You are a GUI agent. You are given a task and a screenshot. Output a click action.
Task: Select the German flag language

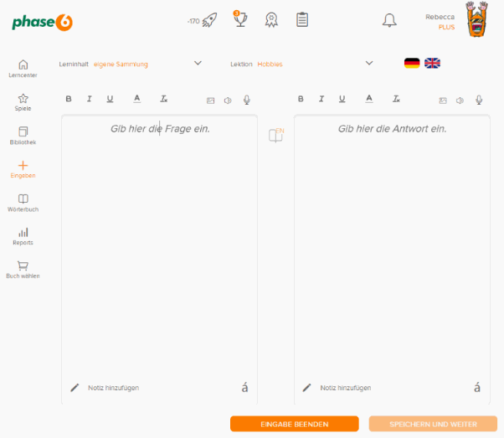click(x=412, y=63)
